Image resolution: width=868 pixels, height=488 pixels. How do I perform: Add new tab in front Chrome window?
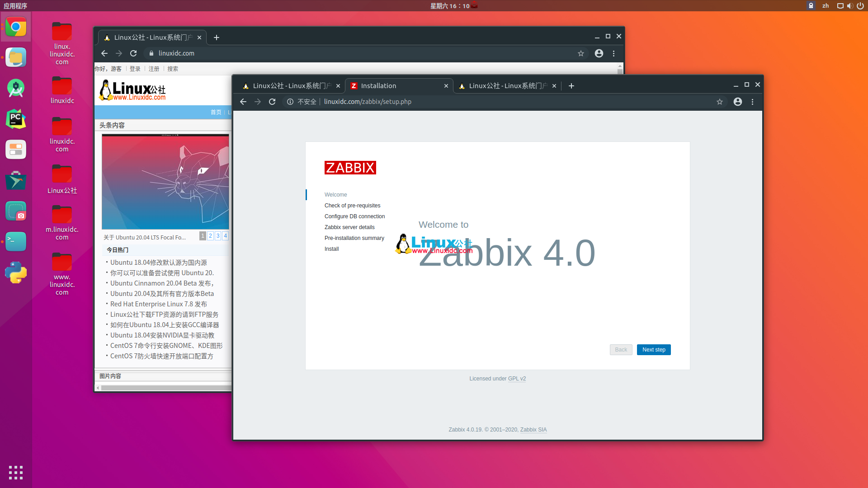[x=571, y=86]
